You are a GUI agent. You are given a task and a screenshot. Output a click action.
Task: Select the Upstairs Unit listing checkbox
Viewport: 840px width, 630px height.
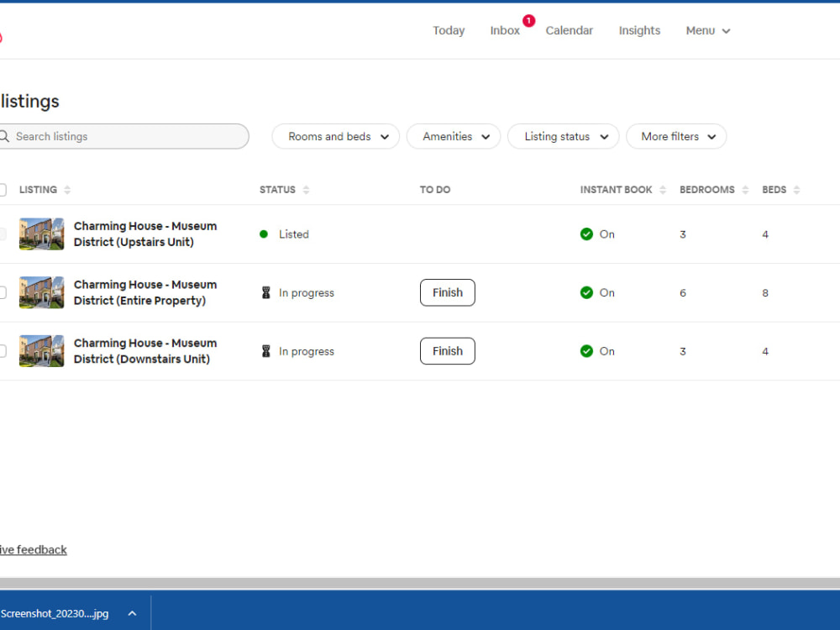pyautogui.click(x=3, y=234)
